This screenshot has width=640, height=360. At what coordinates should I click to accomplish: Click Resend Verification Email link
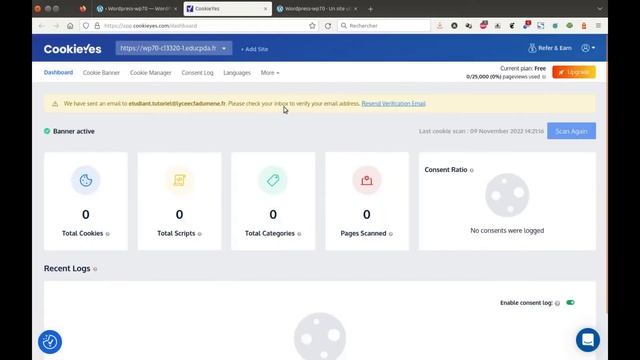(393, 104)
